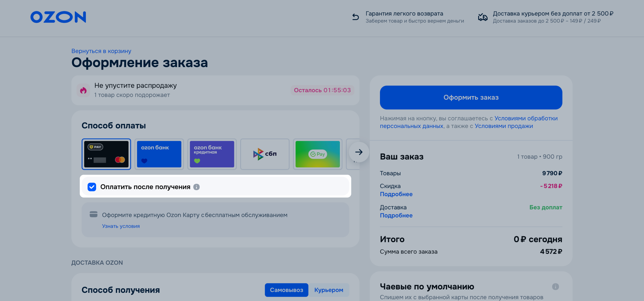Click the courier delivery truck icon
This screenshot has height=301, width=644.
pos(483,17)
